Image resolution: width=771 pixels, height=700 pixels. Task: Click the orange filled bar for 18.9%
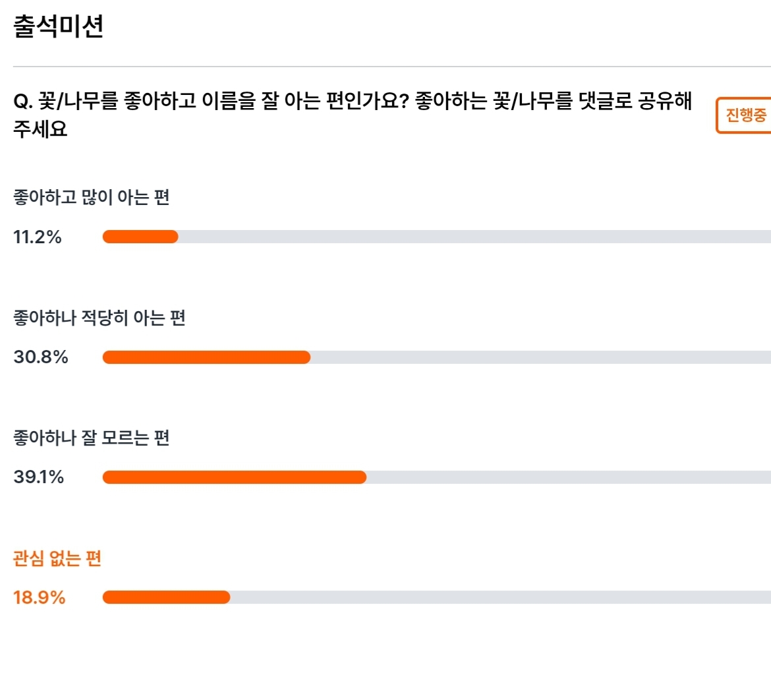click(x=166, y=597)
